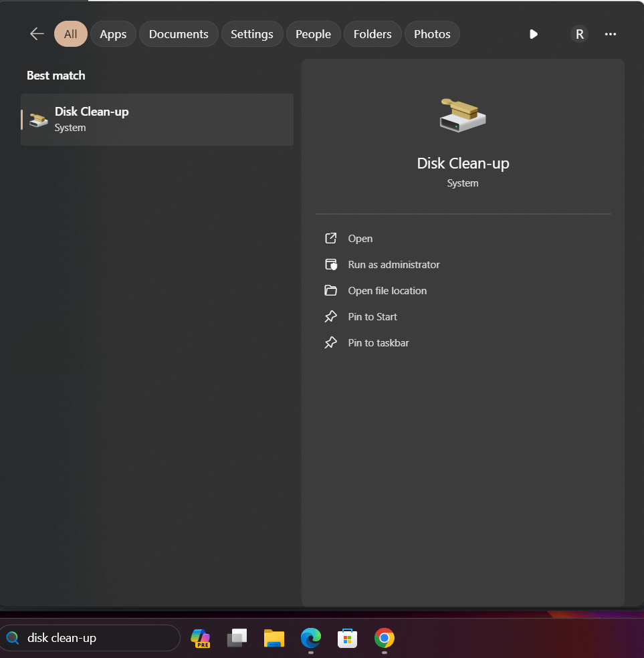The image size is (644, 658).
Task: Run Disk Clean-up as administrator
Action: click(x=393, y=264)
